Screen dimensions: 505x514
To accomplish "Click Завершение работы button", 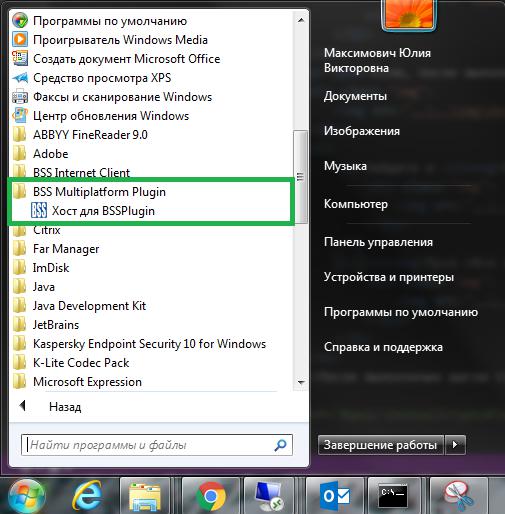I will tap(381, 445).
